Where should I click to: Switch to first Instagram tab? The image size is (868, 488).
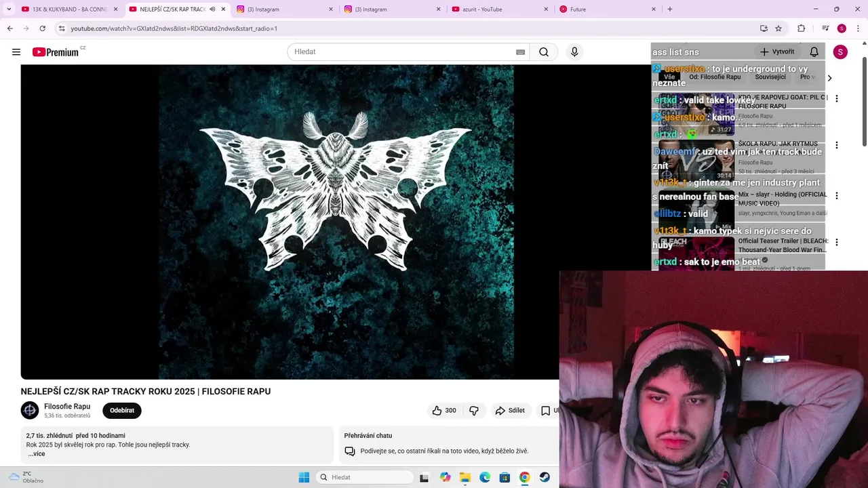pos(285,9)
